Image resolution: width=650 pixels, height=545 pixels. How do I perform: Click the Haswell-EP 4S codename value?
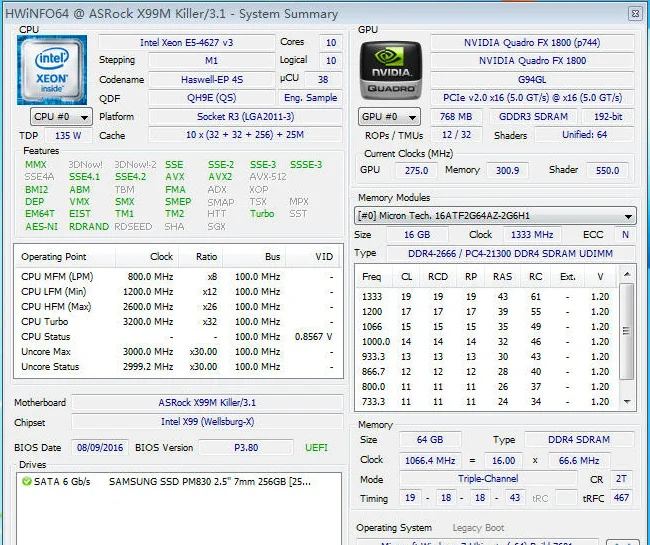tap(212, 79)
